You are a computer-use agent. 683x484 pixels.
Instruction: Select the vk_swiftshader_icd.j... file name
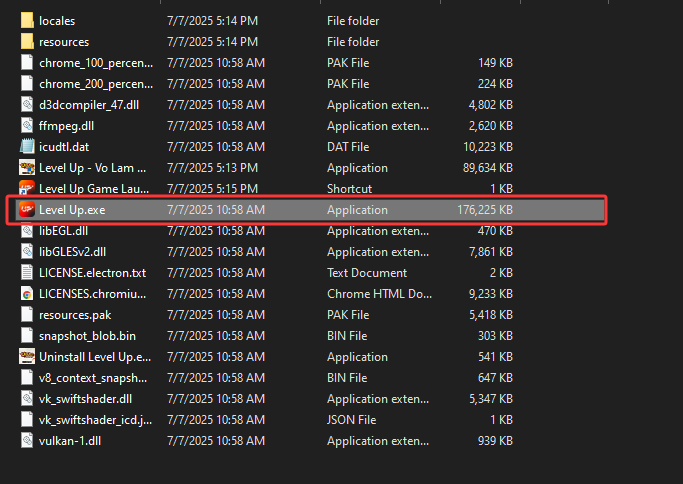coord(95,420)
